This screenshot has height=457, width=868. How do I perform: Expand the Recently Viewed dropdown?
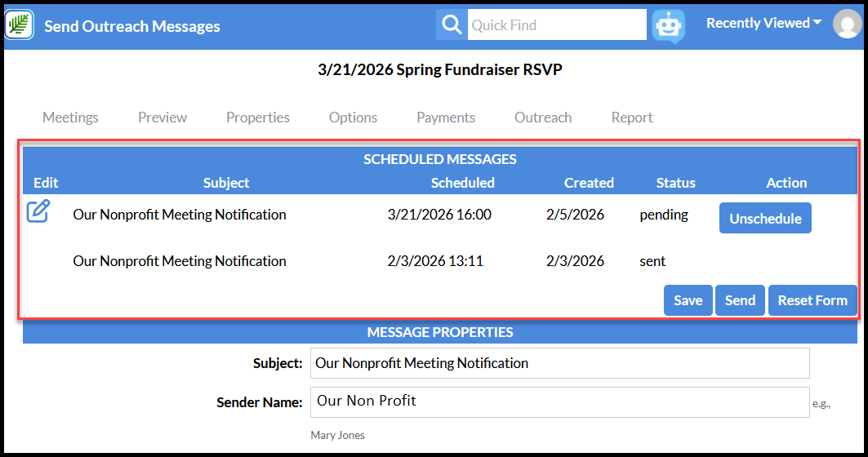click(x=763, y=23)
